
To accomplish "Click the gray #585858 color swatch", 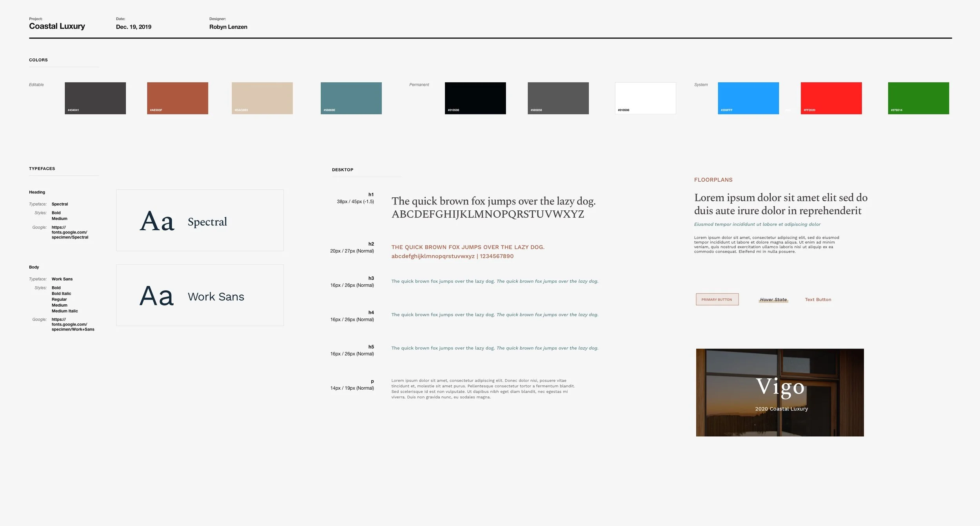I will tap(558, 98).
